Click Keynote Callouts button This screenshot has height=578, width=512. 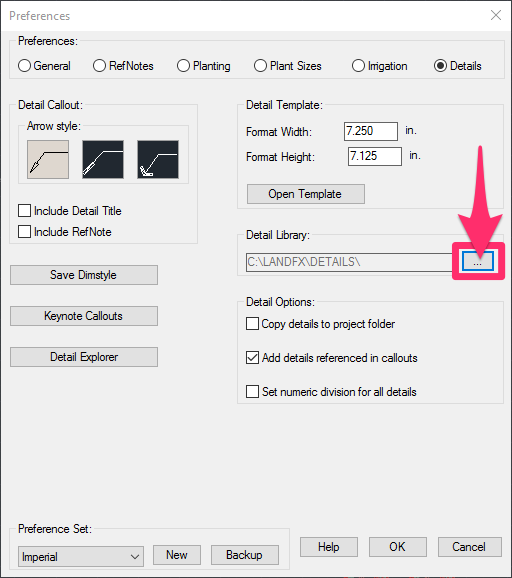pos(84,316)
